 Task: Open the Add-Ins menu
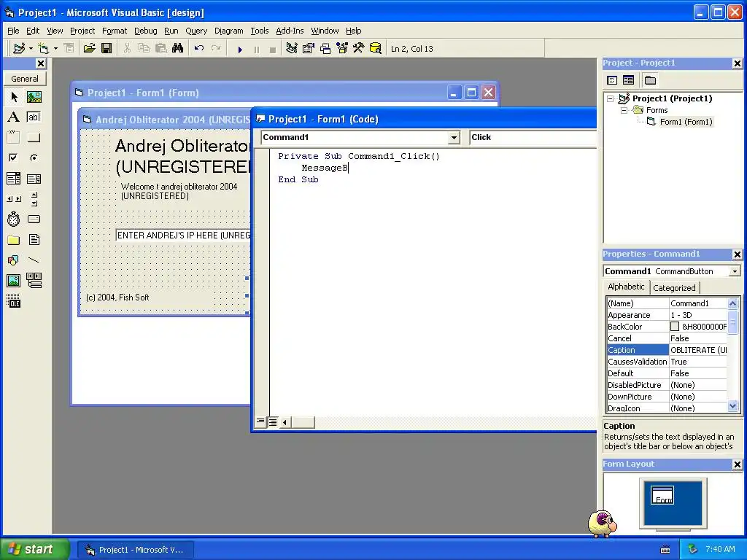pyautogui.click(x=290, y=31)
